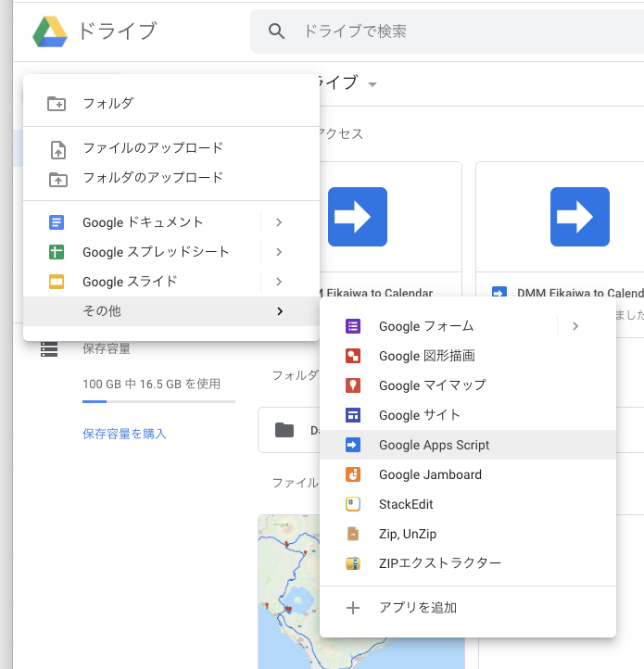The width and height of the screenshot is (644, 669).
Task: Create a new Google スプレッドシート
Action: point(142,252)
